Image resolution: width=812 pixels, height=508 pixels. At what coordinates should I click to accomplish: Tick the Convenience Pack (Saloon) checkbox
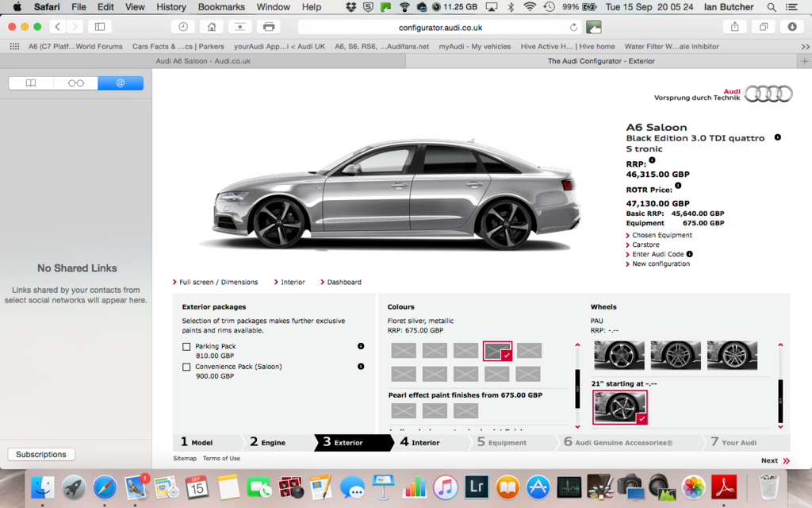[x=186, y=367]
